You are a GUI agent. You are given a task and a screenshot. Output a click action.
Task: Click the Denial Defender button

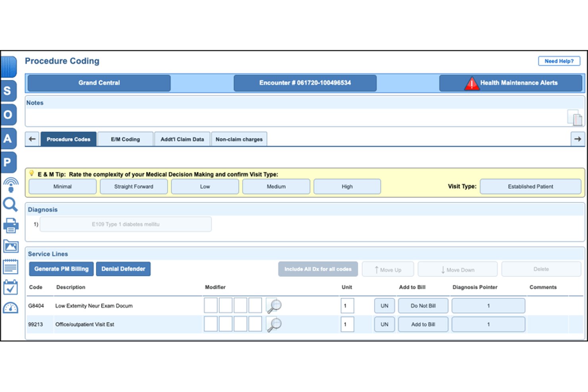(x=123, y=269)
